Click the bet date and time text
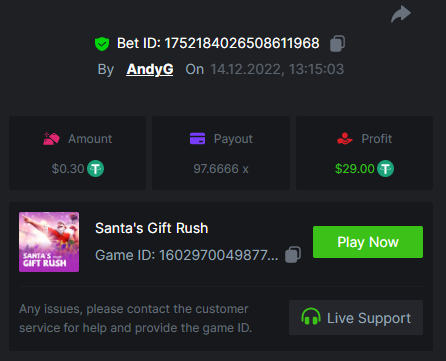 [277, 69]
